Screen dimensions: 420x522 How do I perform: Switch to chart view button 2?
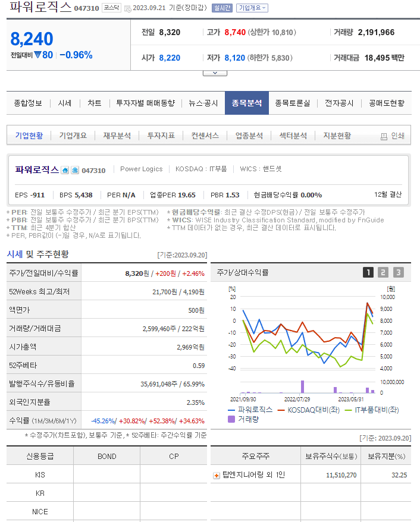pos(383,273)
